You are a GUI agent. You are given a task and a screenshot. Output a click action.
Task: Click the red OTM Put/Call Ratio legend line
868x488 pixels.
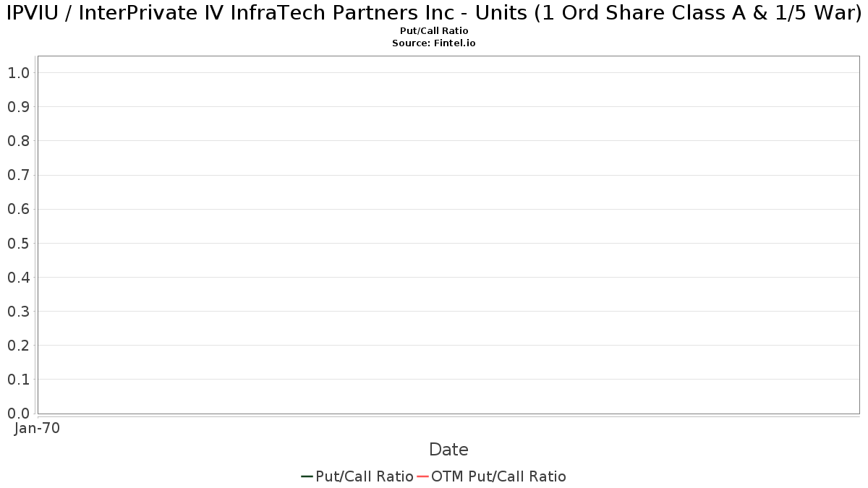[422, 476]
